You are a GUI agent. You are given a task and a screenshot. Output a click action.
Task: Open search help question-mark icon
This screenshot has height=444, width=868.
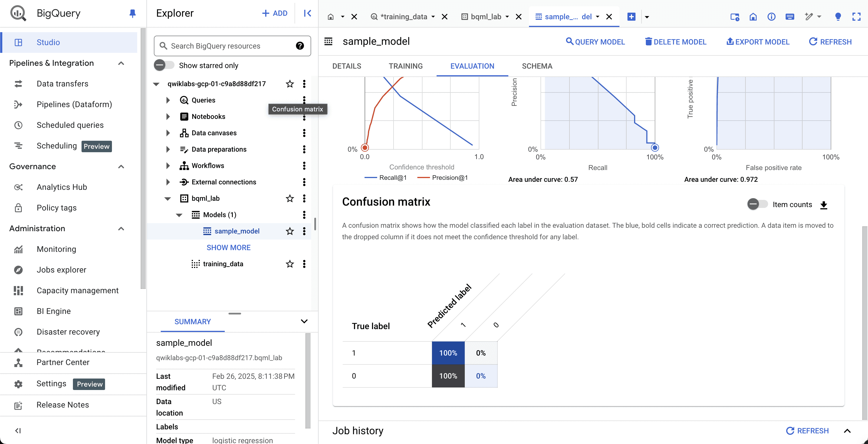(x=300, y=46)
